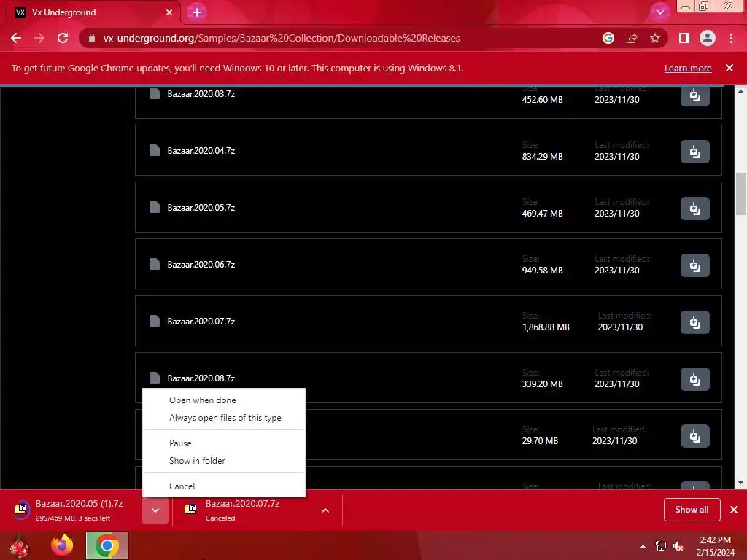
Task: Download Bazaar.2020.07.7z using its download icon
Action: [x=694, y=322]
